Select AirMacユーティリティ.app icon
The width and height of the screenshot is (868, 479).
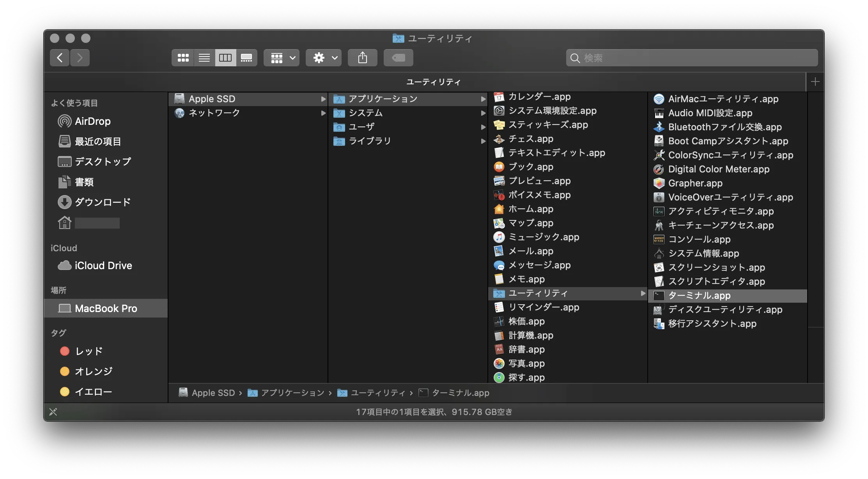[x=659, y=99]
